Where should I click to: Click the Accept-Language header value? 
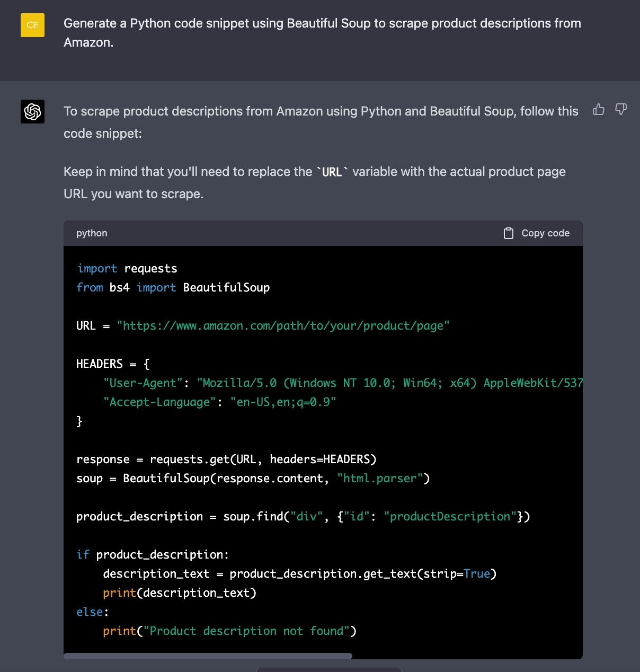pyautogui.click(x=283, y=402)
